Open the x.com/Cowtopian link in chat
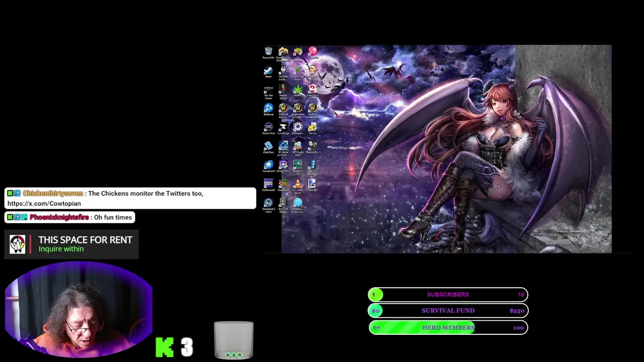Viewport: 644px width, 362px height. click(44, 204)
